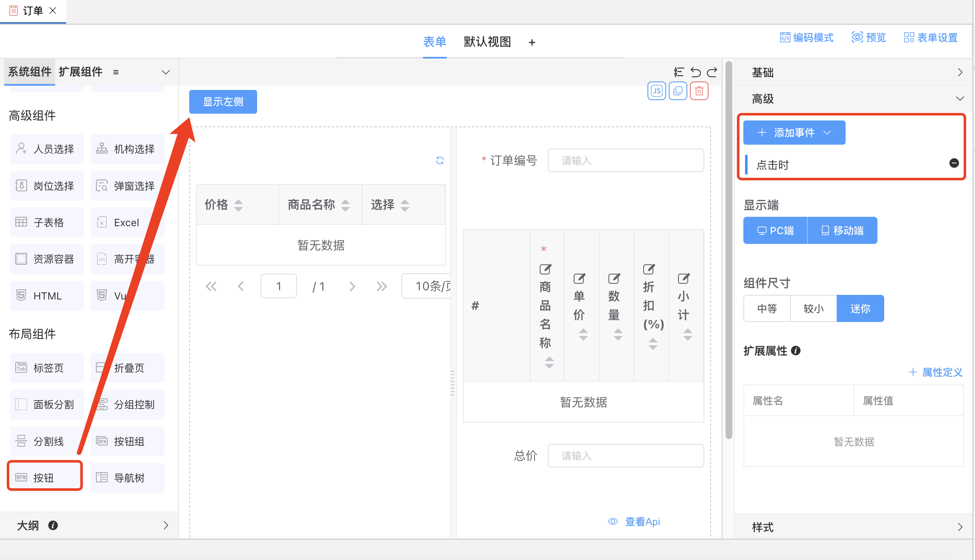Viewport: 975px width, 560px height.
Task: Click the copy component icon
Action: pos(678,91)
